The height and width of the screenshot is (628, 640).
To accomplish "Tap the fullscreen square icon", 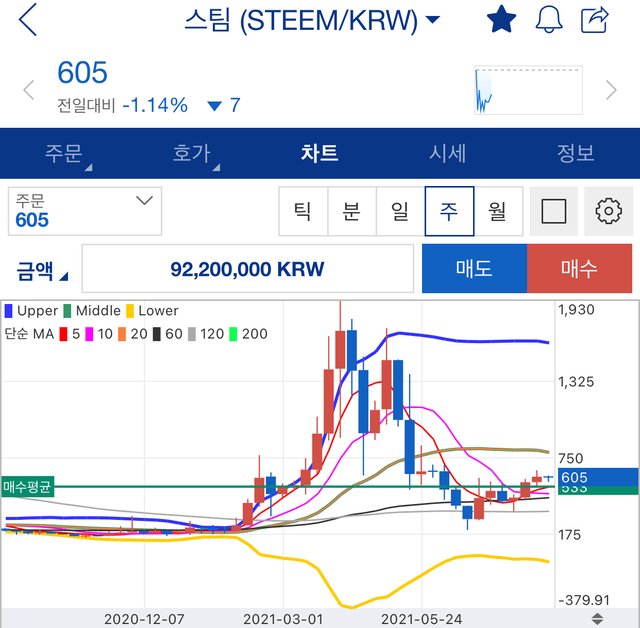I will (x=553, y=211).
